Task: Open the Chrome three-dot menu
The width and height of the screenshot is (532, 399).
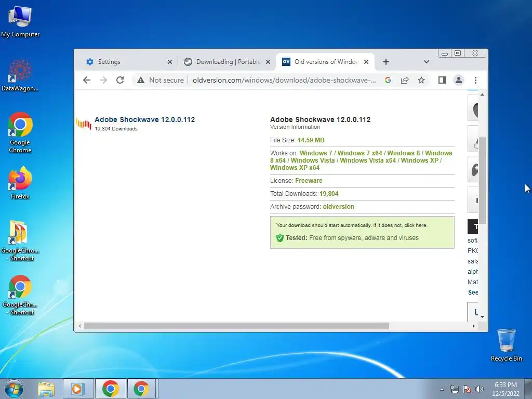Action: 475,80
